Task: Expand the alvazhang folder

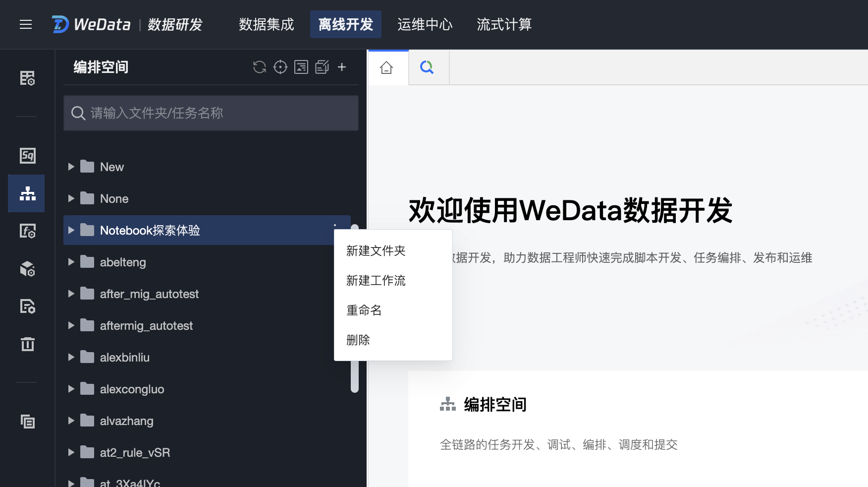Action: [71, 421]
